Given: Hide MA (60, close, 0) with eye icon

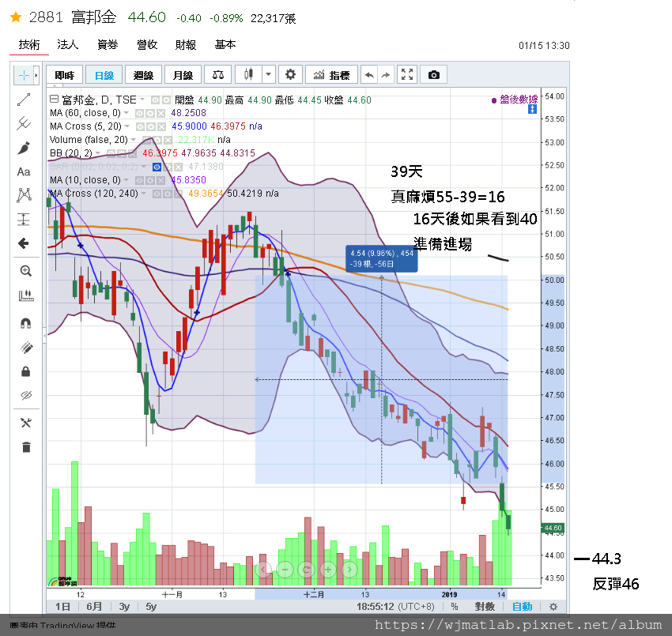Looking at the screenshot, I should click(139, 114).
